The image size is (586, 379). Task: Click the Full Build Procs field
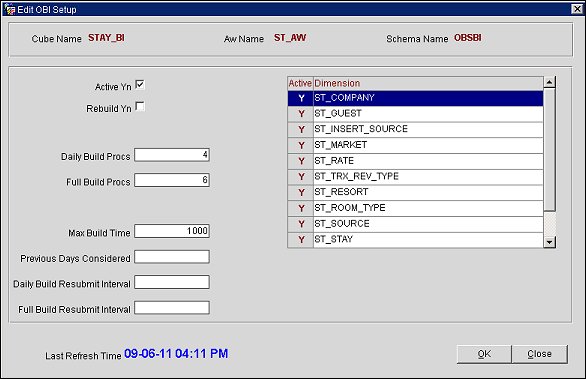click(x=172, y=180)
